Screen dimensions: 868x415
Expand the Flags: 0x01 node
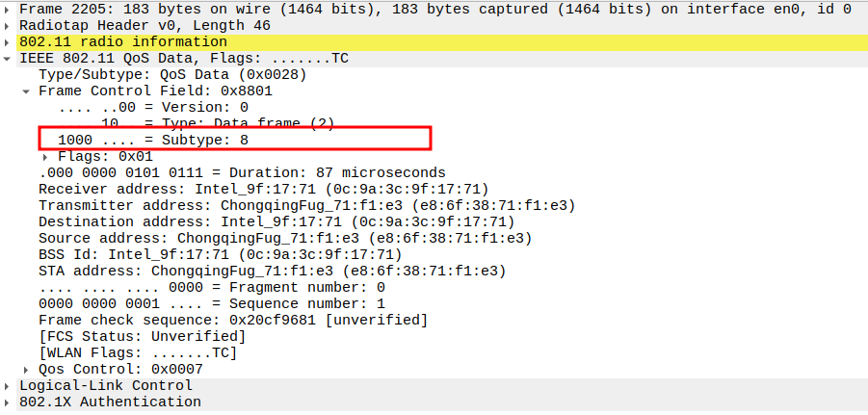(x=44, y=156)
